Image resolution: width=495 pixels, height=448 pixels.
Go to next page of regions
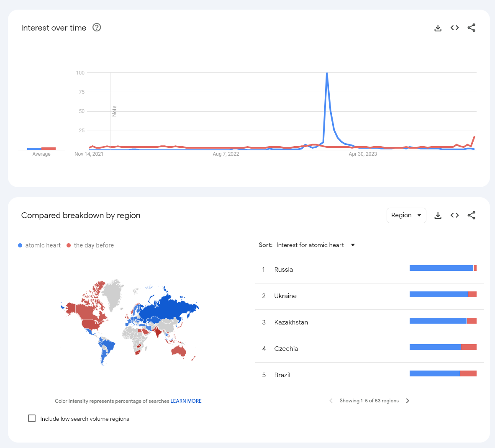point(408,401)
